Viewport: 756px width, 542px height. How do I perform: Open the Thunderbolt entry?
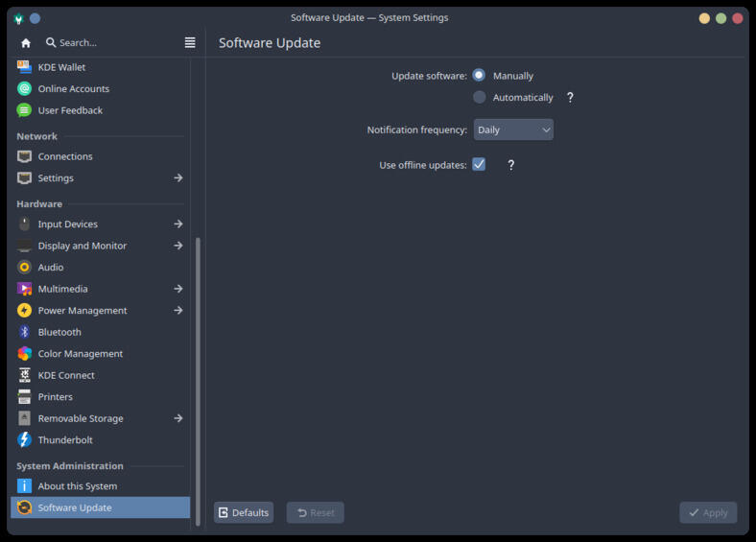point(101,439)
